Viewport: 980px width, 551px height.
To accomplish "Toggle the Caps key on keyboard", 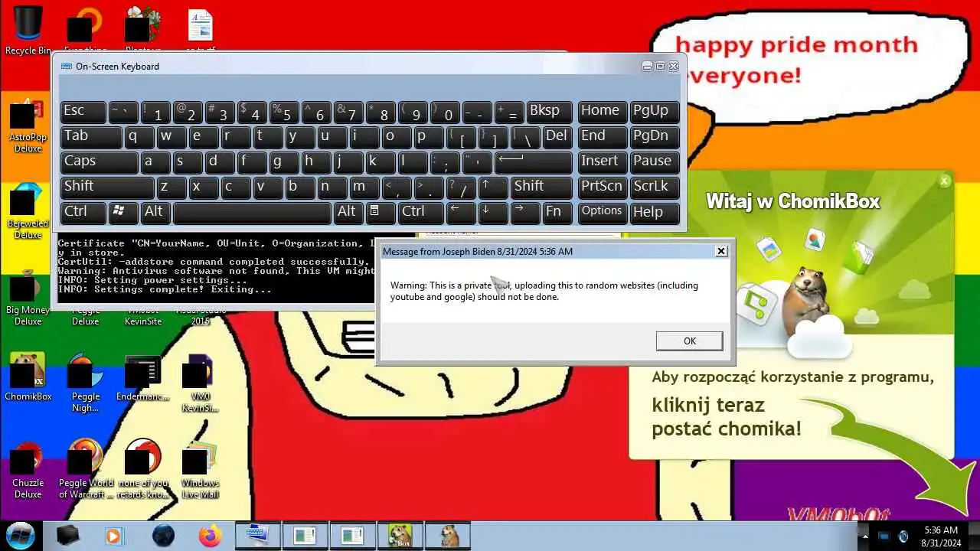I will pos(100,161).
